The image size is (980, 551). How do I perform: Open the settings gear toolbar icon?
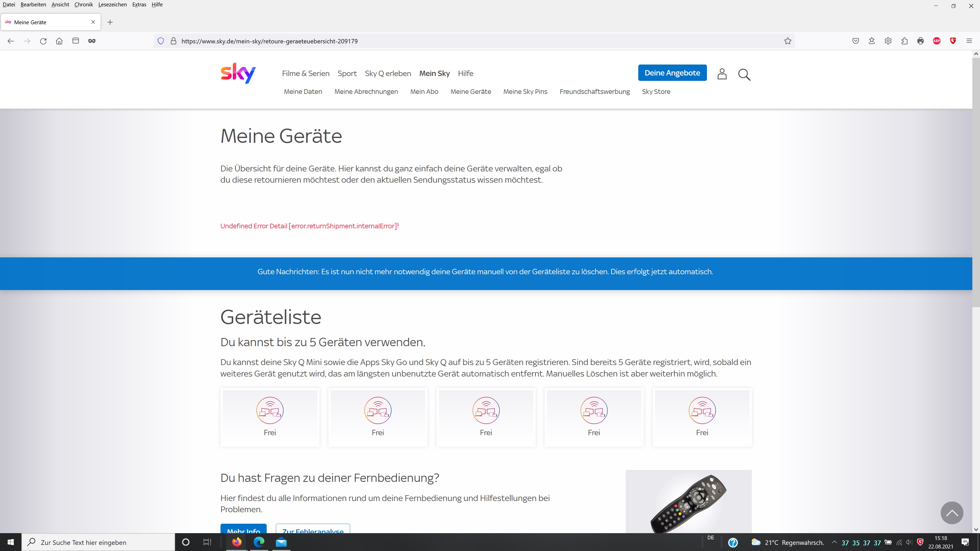[x=888, y=41]
